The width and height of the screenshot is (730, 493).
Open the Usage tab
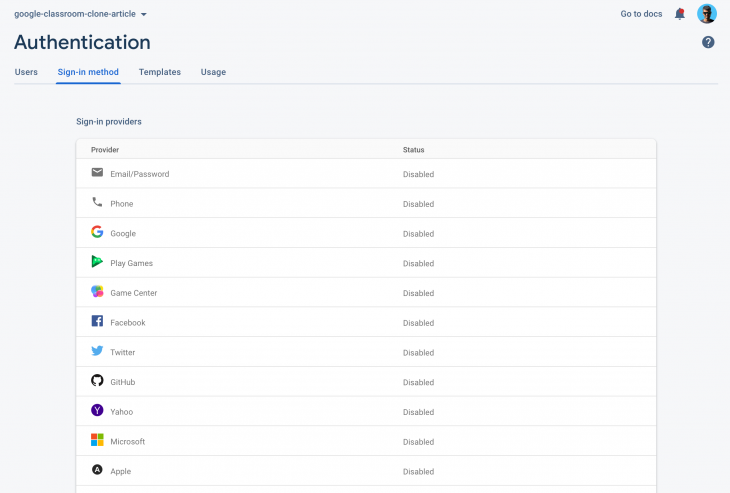(213, 72)
